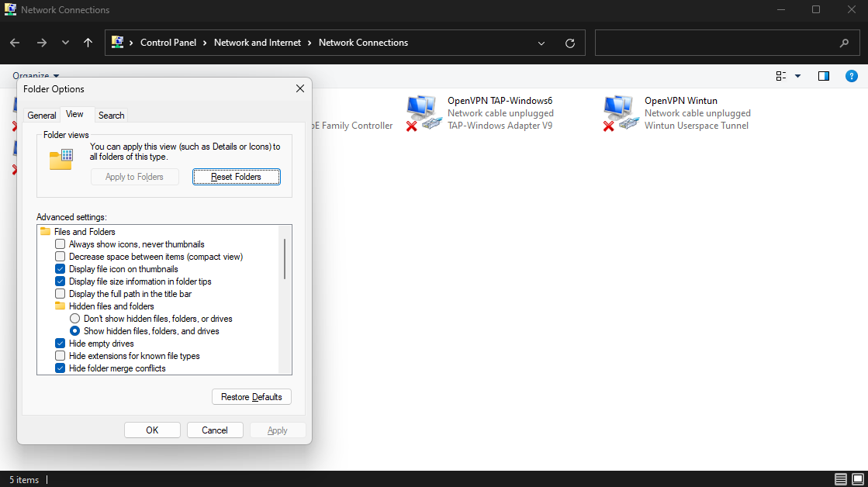Screen dimensions: 868x487
Task: Click the Restore Defaults button
Action: point(251,396)
